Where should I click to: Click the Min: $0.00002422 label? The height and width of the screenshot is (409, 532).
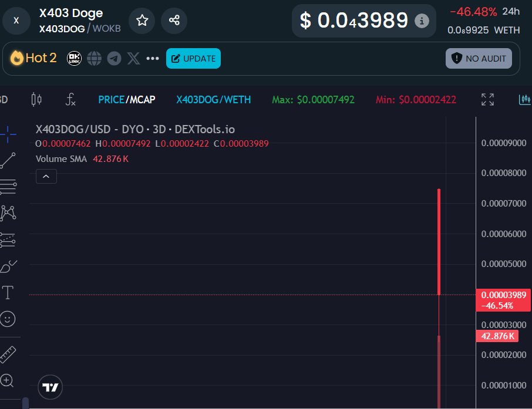(x=416, y=100)
